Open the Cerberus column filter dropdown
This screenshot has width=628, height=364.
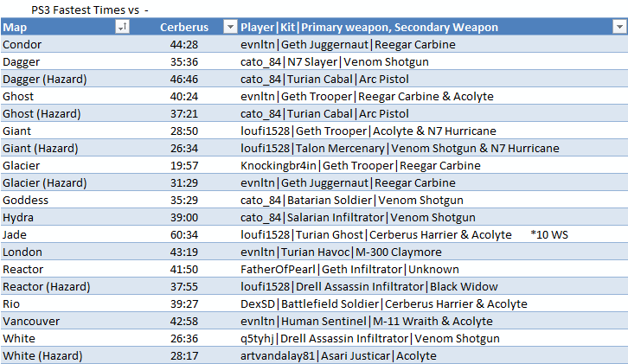230,27
